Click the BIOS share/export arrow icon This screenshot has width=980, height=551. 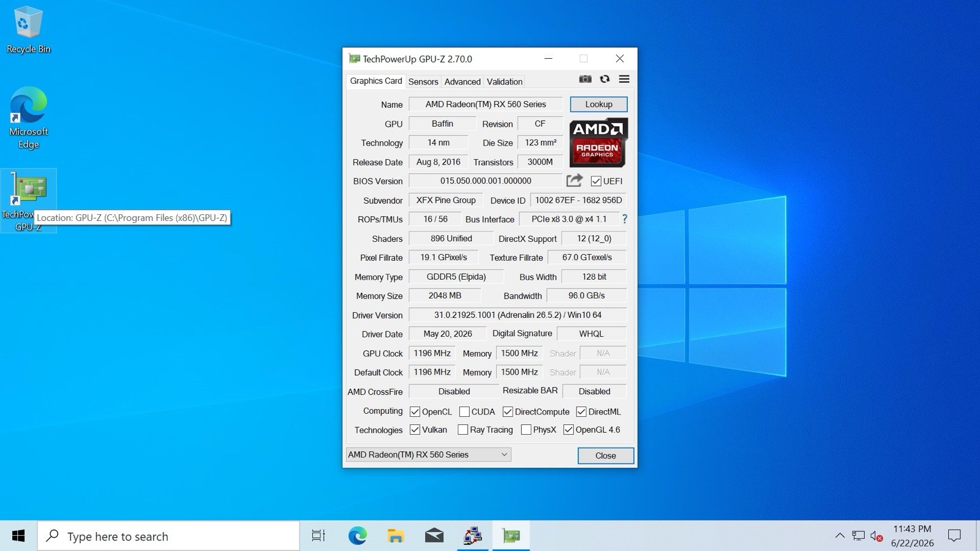pos(575,180)
